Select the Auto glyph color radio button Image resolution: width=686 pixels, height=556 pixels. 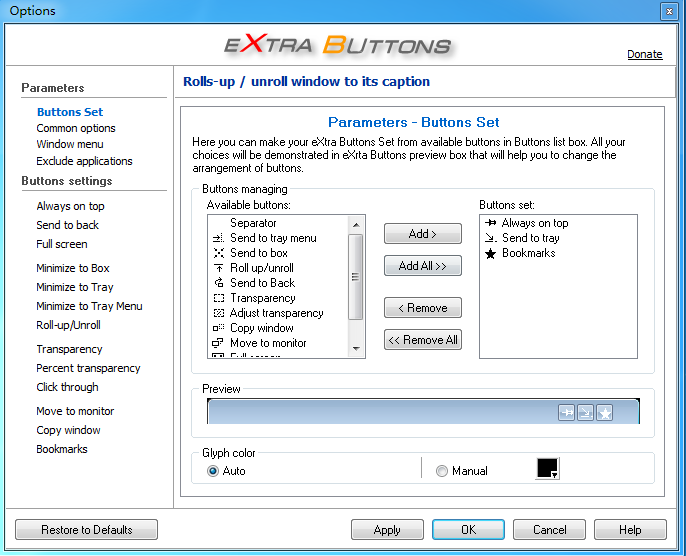pyautogui.click(x=213, y=471)
